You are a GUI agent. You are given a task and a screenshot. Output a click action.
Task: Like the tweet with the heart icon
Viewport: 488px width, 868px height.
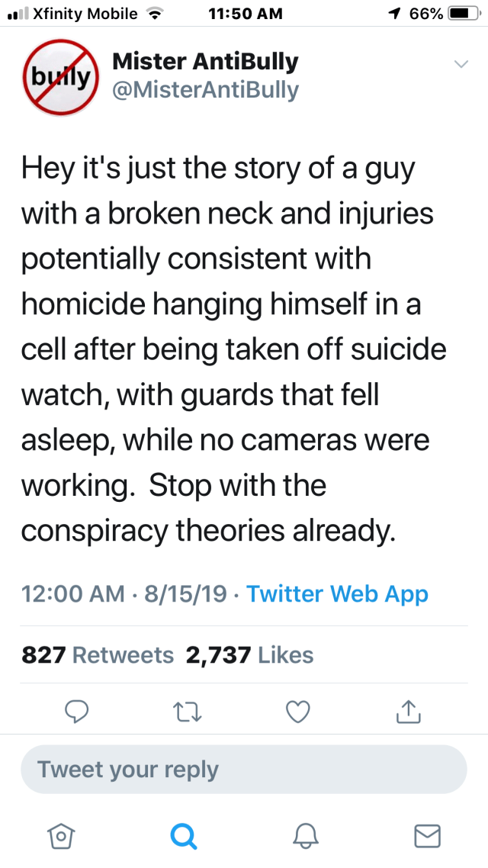[x=297, y=712]
